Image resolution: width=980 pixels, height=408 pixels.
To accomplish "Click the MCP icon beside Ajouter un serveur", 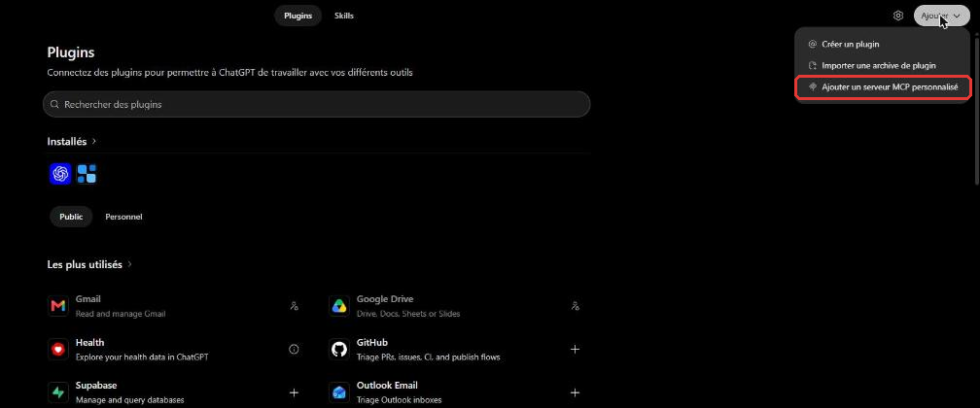I will click(x=813, y=87).
